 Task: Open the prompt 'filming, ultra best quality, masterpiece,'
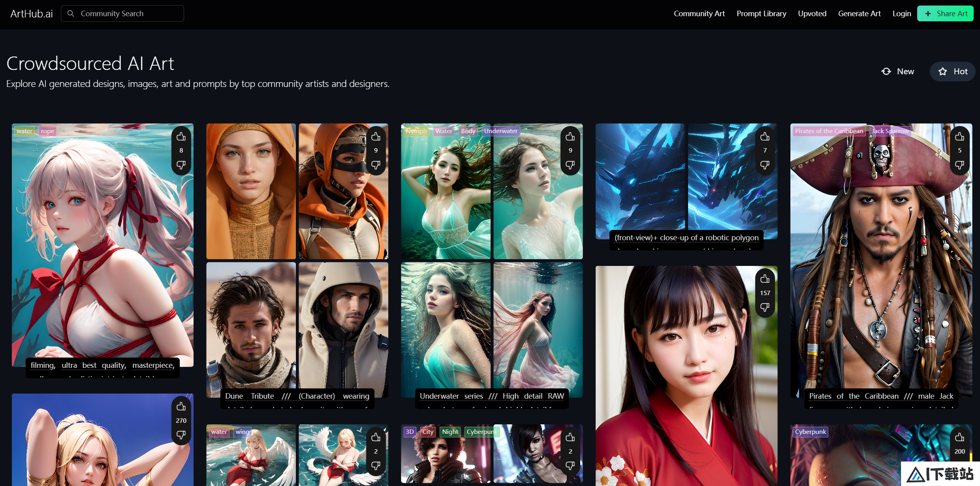103,365
